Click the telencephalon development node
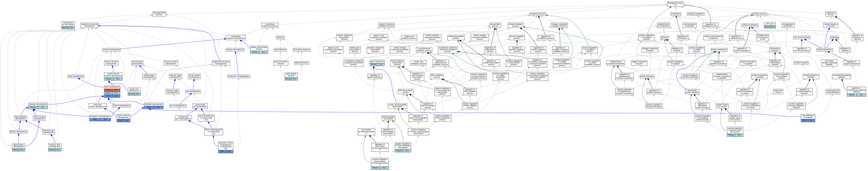The image size is (868, 171). coord(21,118)
